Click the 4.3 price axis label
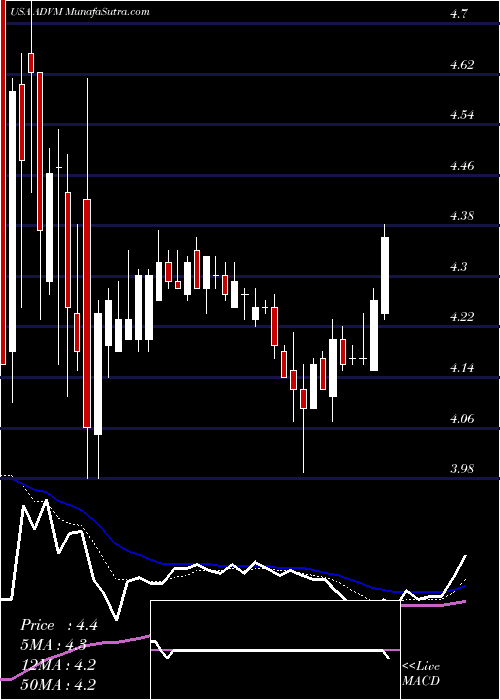Image resolution: width=500 pixels, height=700 pixels. point(458,267)
